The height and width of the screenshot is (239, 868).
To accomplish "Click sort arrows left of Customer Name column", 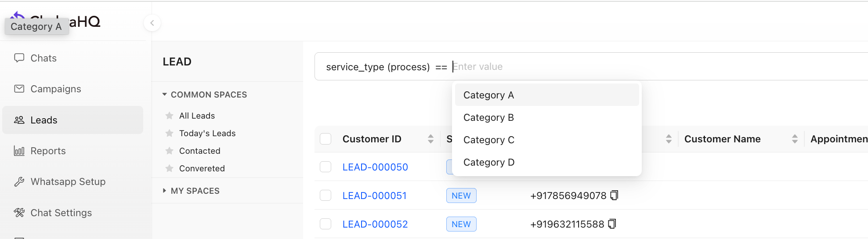I will (x=669, y=139).
